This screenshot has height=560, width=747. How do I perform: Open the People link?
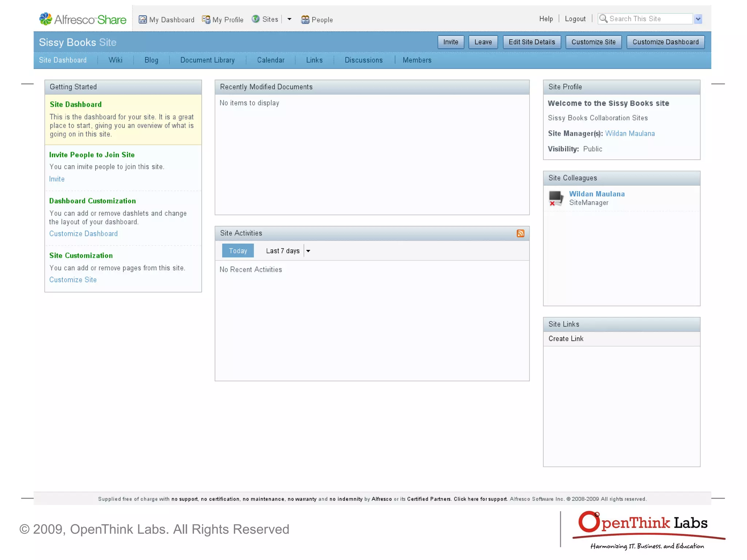pos(322,20)
